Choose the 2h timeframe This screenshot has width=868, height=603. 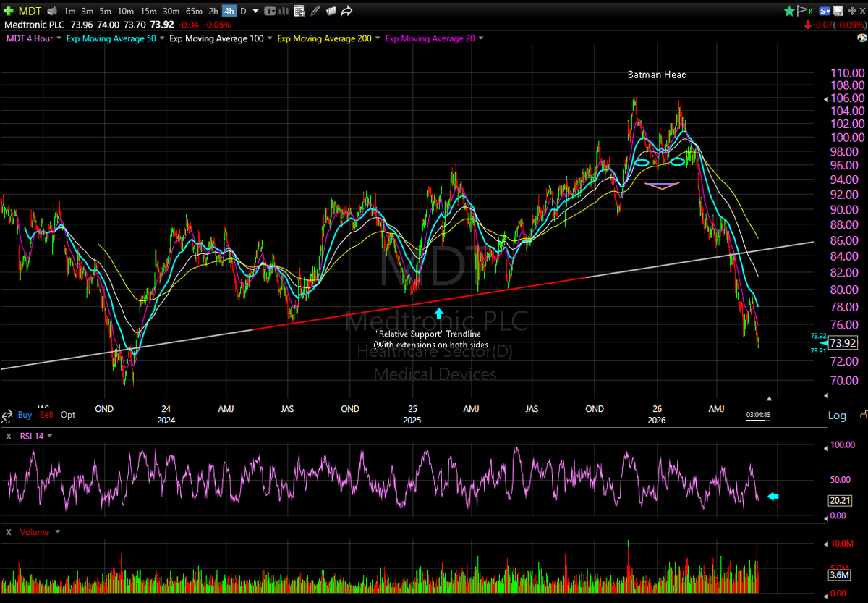(213, 11)
